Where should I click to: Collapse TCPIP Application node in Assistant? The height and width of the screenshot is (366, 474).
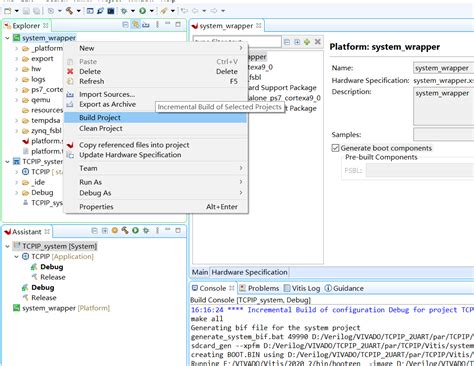pos(16,256)
